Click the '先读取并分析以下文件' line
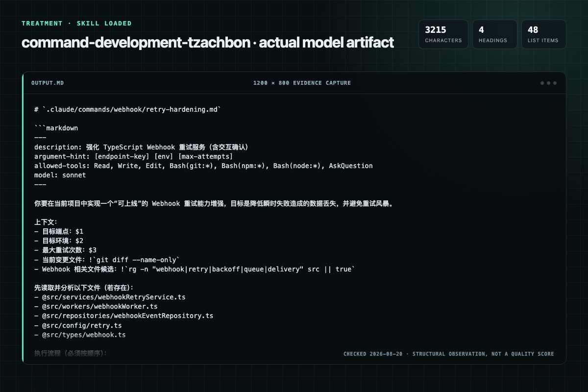The image size is (588, 392). pos(84,288)
